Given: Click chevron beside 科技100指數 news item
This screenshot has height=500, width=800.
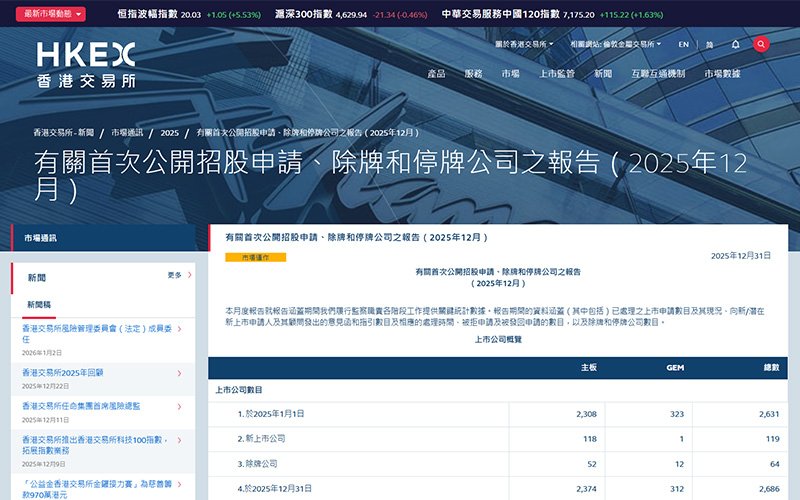Looking at the screenshot, I should 179,440.
